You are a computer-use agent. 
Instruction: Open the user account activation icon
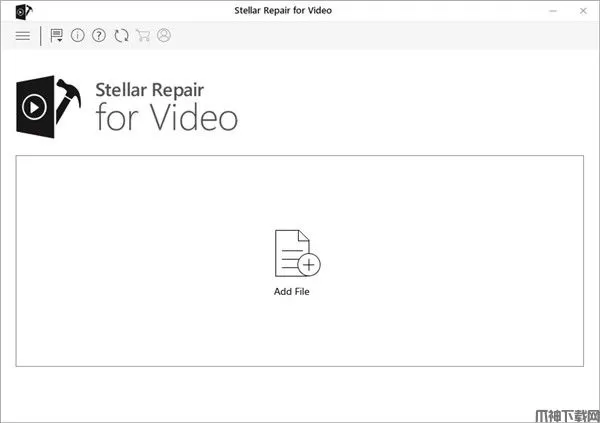(x=164, y=36)
